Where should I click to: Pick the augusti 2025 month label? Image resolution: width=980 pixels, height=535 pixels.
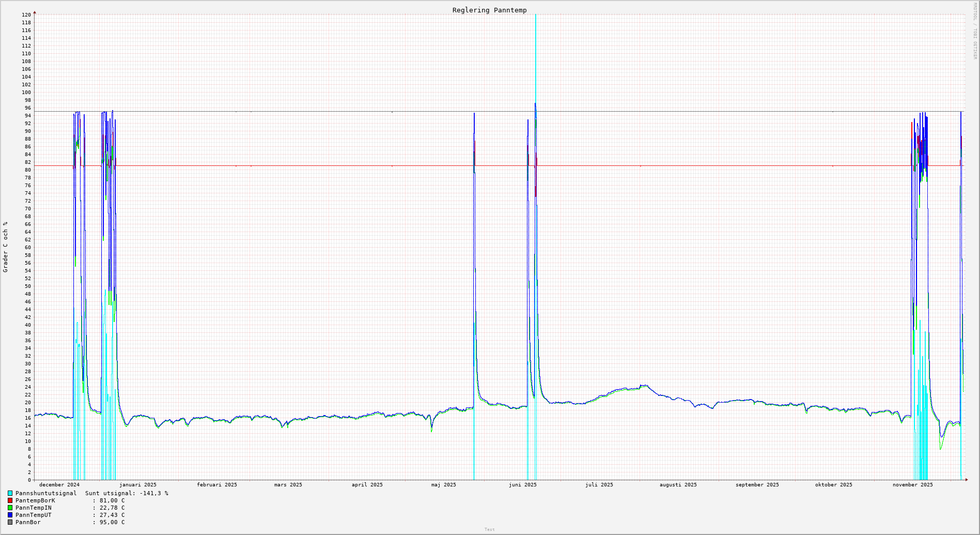(x=678, y=485)
